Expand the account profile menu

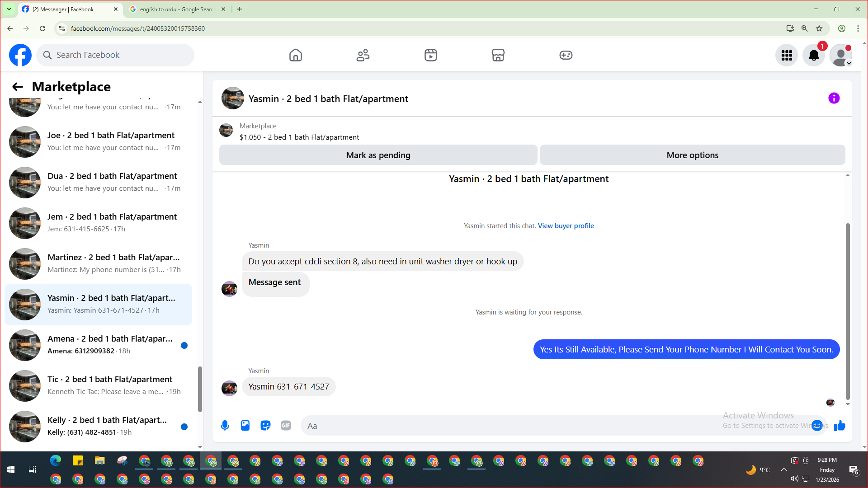point(841,55)
